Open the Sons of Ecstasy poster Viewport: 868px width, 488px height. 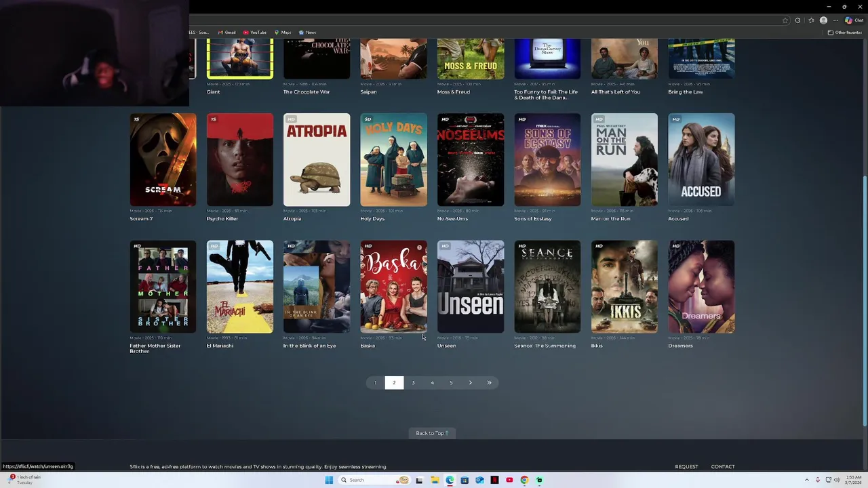(x=547, y=159)
